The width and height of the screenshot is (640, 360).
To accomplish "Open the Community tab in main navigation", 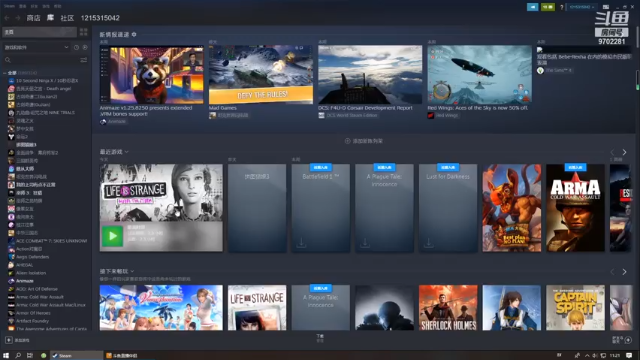I will (67, 18).
